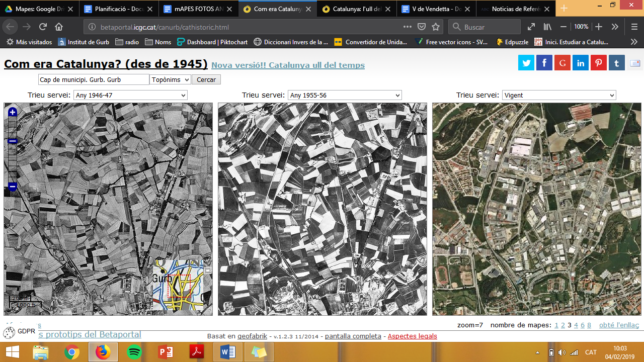Open the pantalla completa link

click(353, 336)
